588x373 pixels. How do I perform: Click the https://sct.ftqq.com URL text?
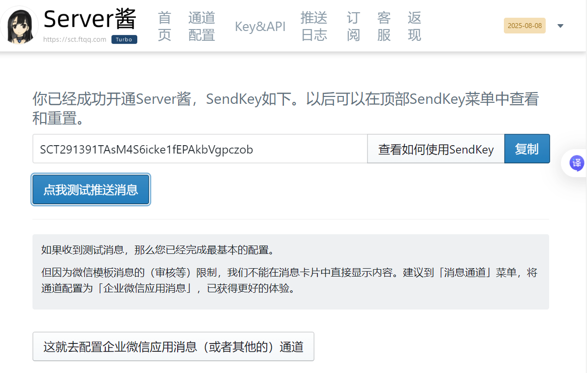point(75,39)
